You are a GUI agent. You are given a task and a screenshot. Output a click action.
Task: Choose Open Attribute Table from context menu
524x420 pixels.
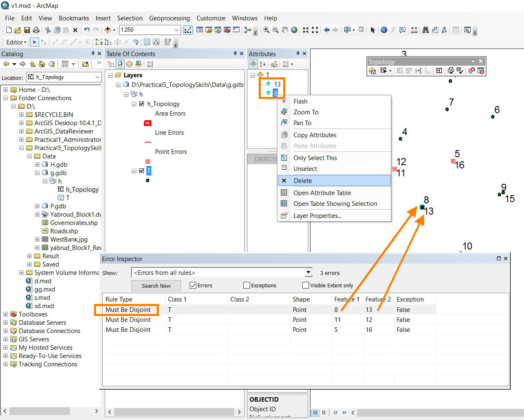click(x=334, y=193)
